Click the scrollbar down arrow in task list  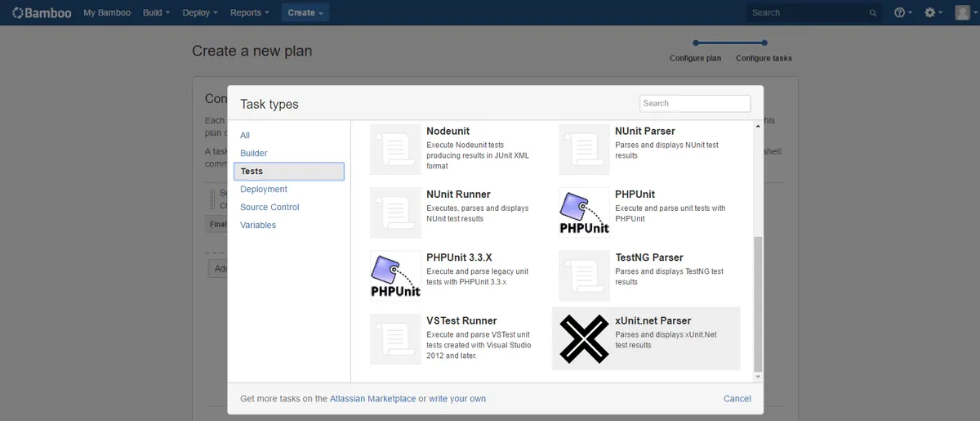757,376
